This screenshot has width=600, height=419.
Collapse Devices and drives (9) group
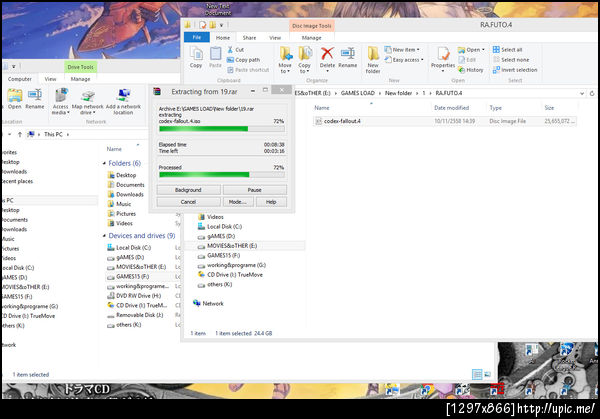click(104, 236)
